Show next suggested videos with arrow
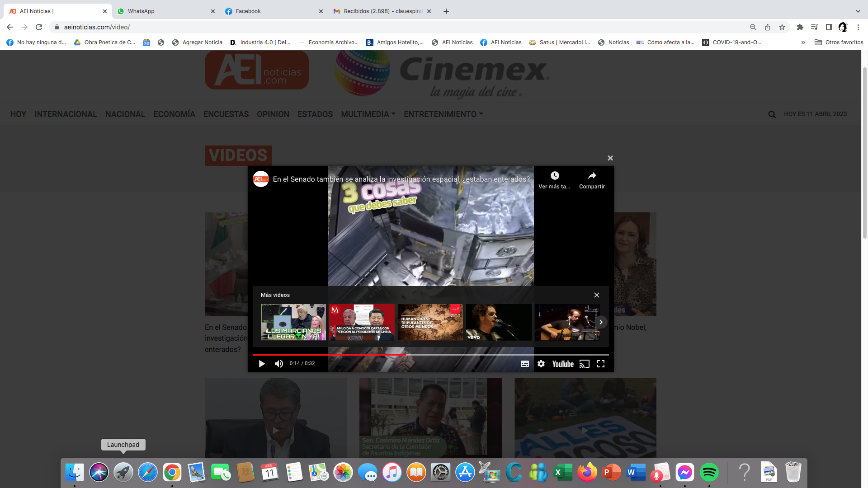 coord(601,322)
